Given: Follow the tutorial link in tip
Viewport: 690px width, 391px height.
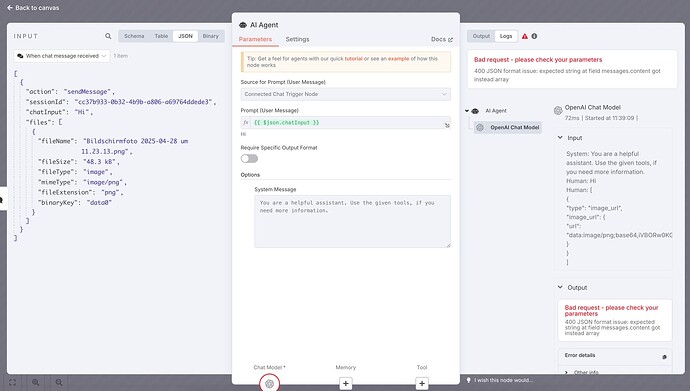Looking at the screenshot, I should [353, 58].
